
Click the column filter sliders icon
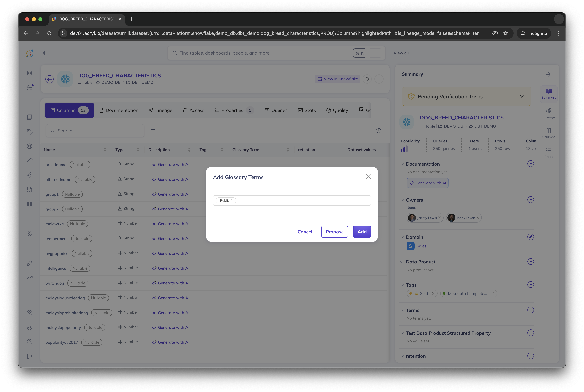pyautogui.click(x=153, y=131)
